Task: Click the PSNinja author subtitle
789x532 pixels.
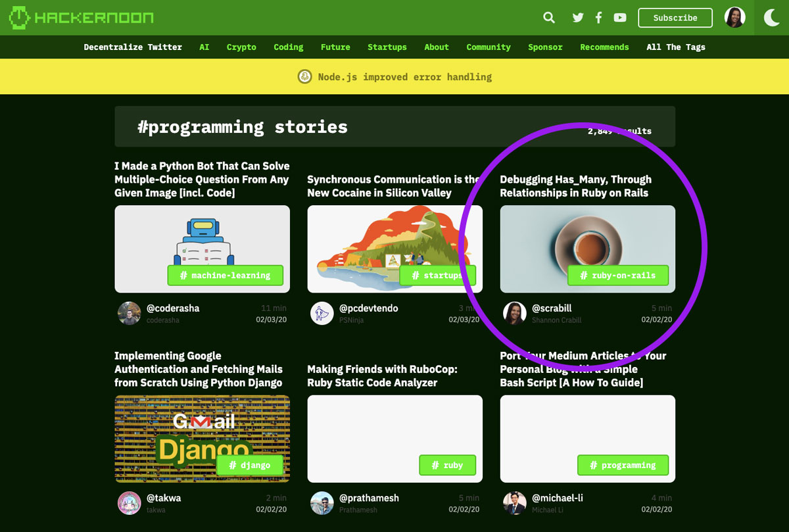Action: (351, 320)
